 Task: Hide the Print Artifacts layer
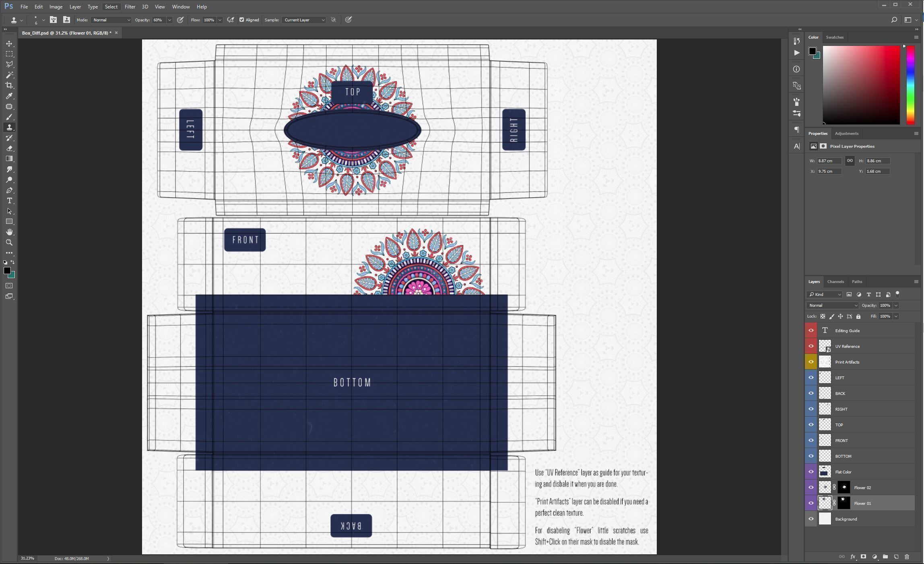tap(811, 362)
